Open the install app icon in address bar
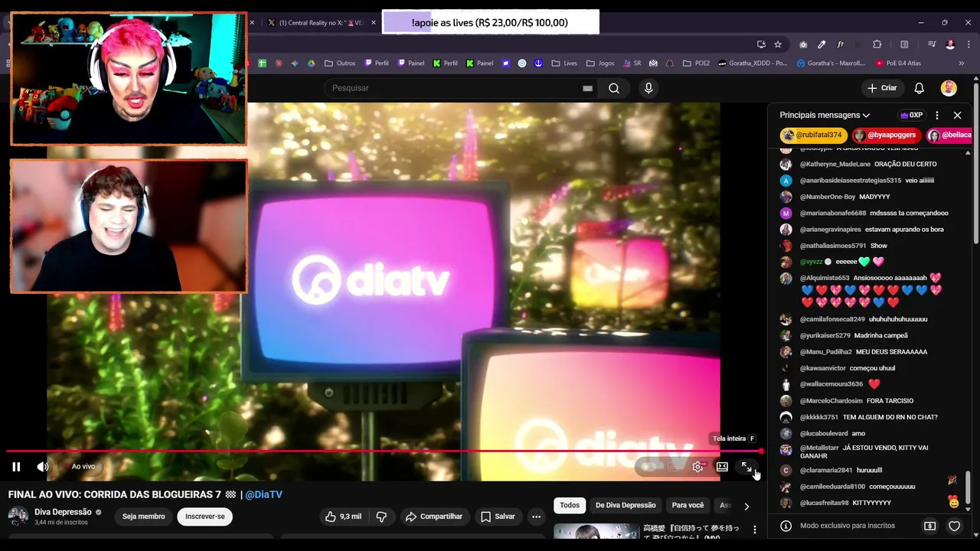The image size is (980, 551). 761,44
